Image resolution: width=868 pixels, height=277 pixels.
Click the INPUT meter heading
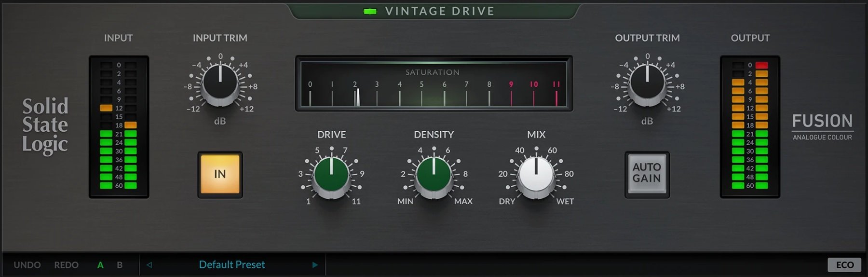tap(118, 38)
